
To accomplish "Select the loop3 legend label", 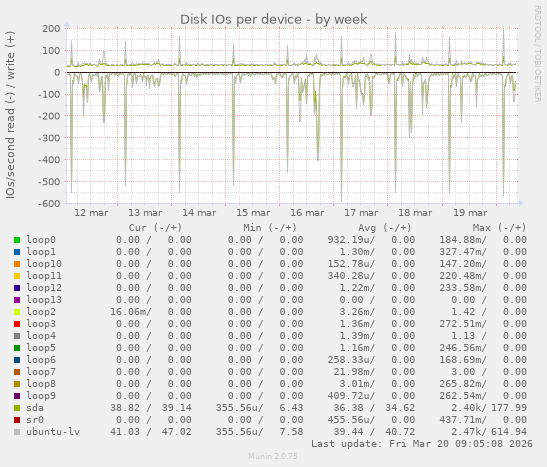I will (x=41, y=324).
